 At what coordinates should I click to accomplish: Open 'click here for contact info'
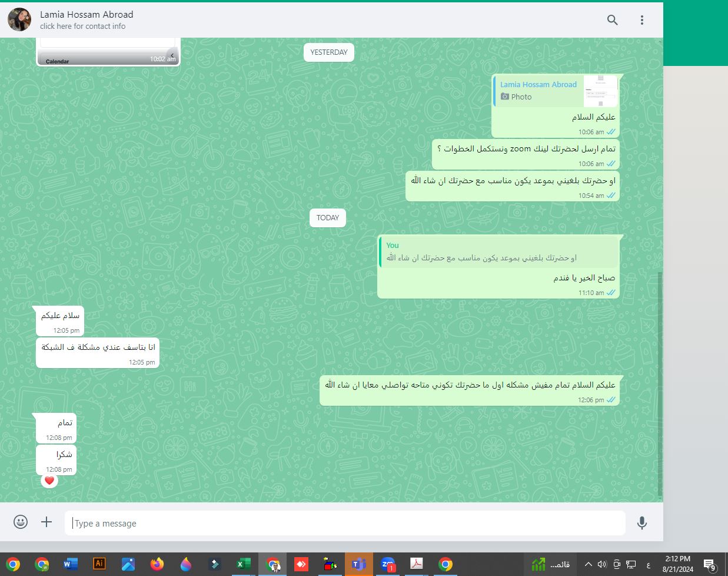pyautogui.click(x=82, y=26)
